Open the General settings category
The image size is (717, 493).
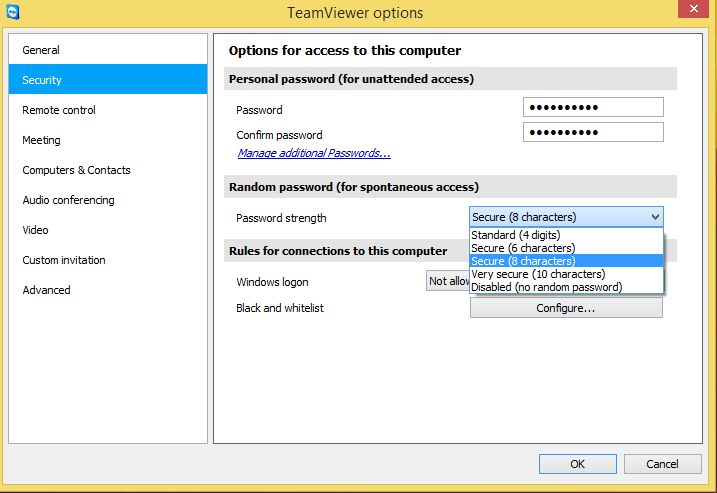(x=41, y=50)
